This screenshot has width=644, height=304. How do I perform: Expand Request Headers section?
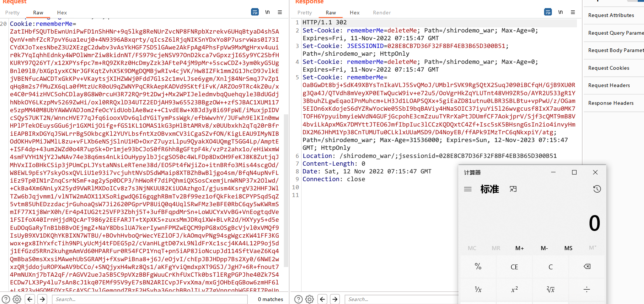(614, 85)
